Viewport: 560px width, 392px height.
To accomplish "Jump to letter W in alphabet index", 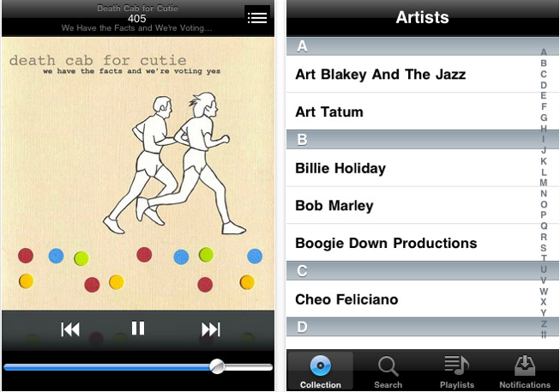I will pyautogui.click(x=543, y=292).
